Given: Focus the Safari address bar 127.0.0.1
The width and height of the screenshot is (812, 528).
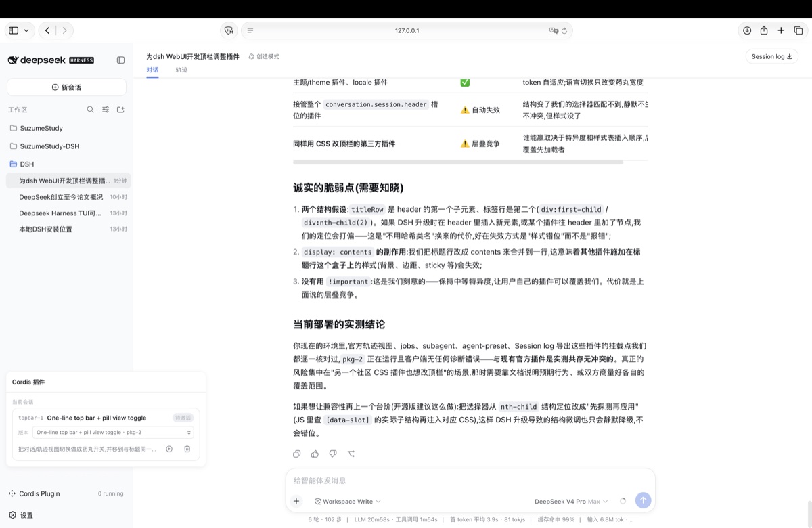Looking at the screenshot, I should coord(407,30).
